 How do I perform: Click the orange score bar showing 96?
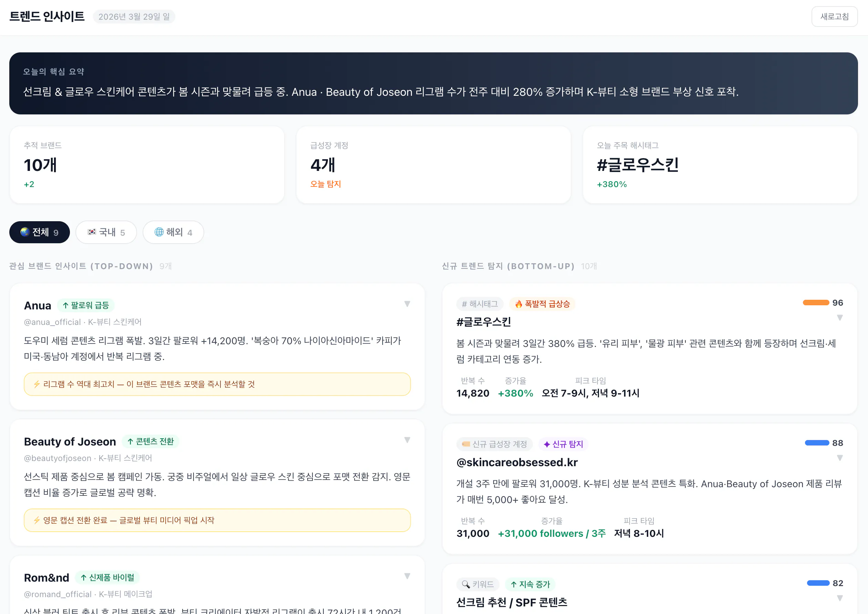point(816,303)
